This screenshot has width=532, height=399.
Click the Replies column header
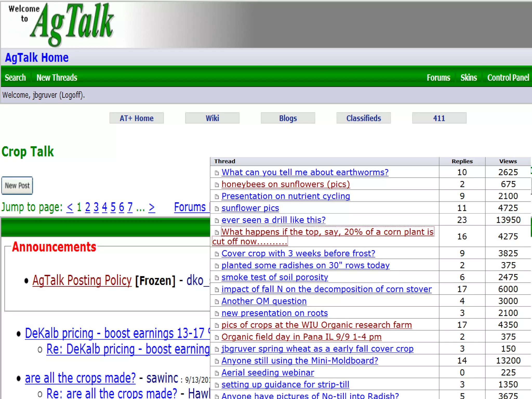point(462,161)
